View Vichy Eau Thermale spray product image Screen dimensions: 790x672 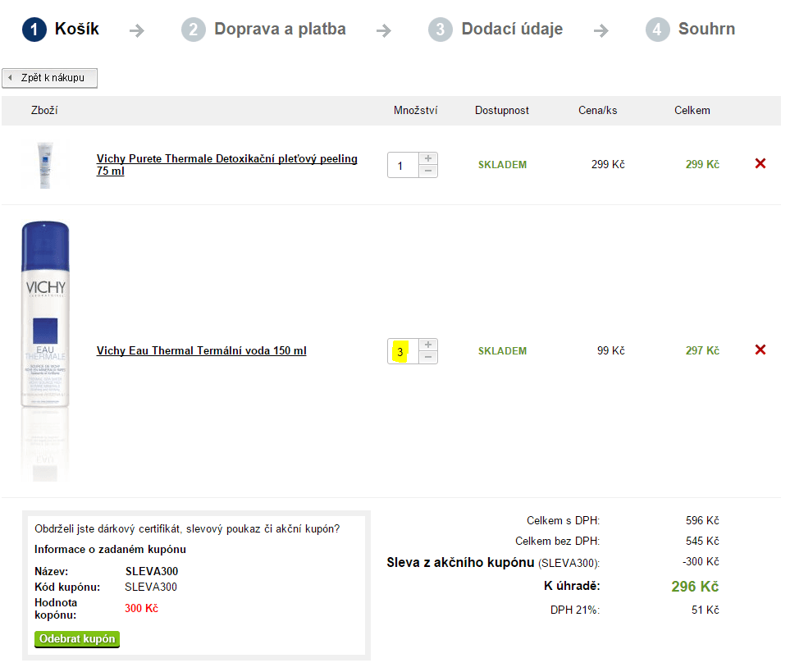(x=45, y=351)
